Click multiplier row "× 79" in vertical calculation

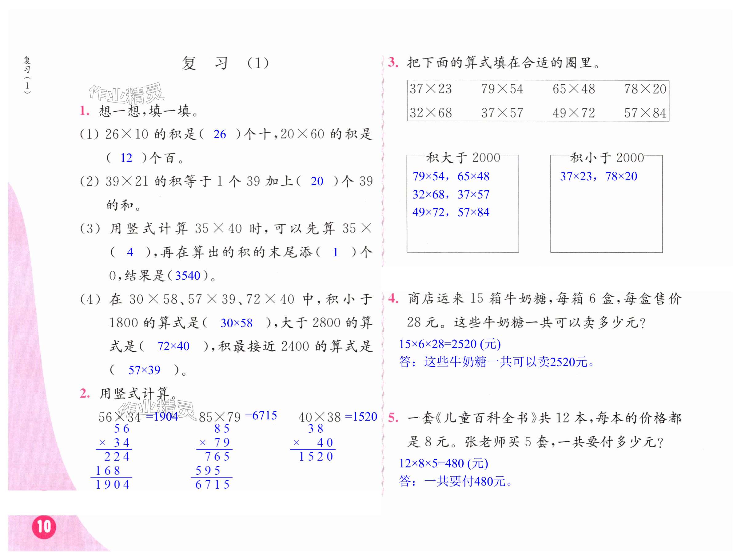click(x=215, y=443)
